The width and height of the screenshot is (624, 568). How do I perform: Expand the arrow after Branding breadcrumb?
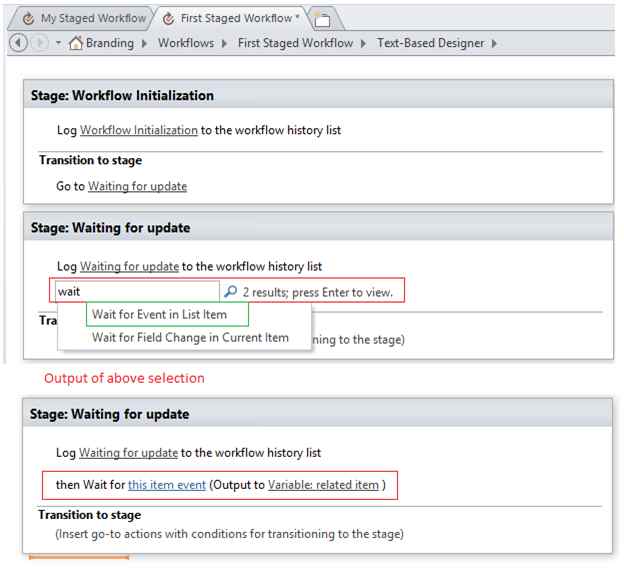tap(144, 43)
